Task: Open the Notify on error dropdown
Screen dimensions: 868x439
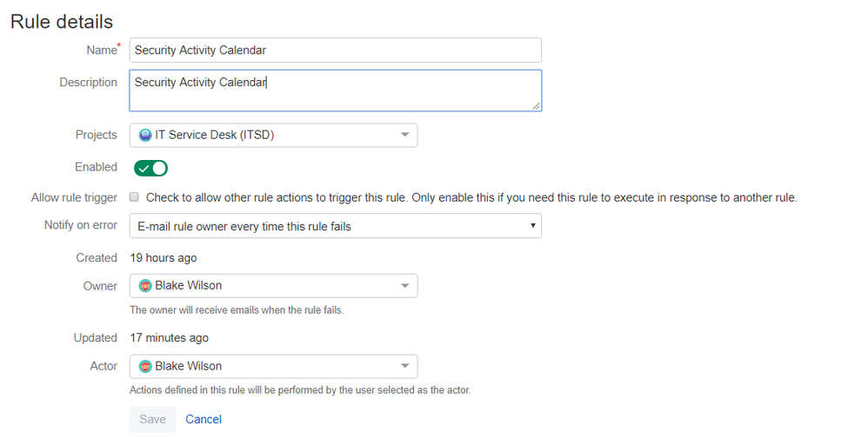Action: 336,226
